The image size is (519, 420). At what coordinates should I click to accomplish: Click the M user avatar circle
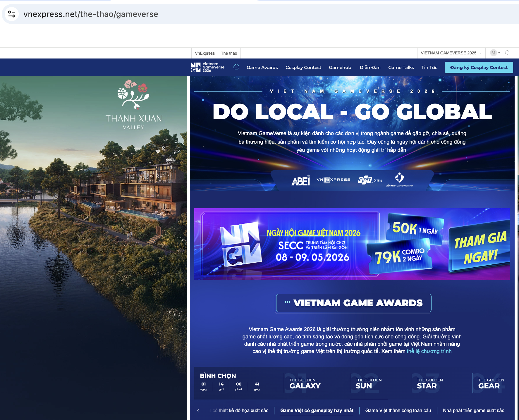click(x=494, y=53)
